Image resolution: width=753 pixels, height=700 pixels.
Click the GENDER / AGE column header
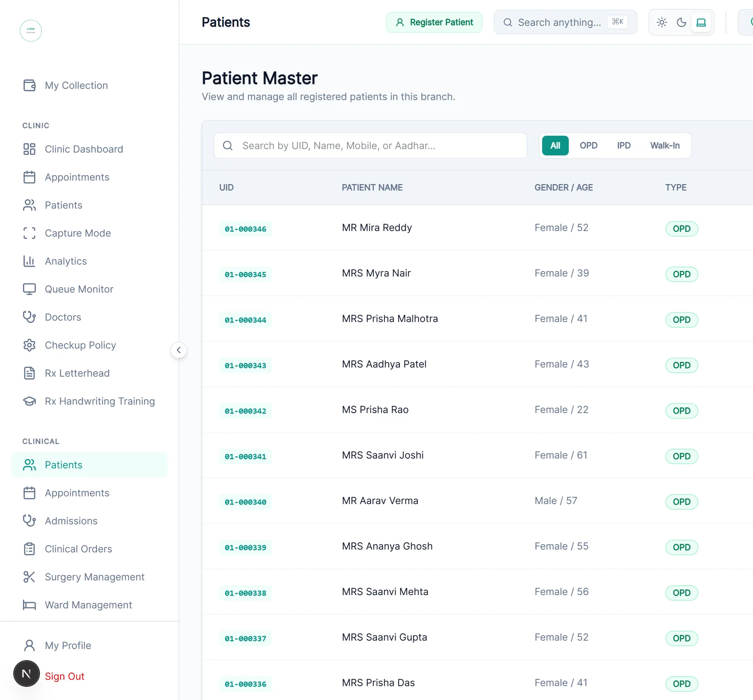[563, 188]
